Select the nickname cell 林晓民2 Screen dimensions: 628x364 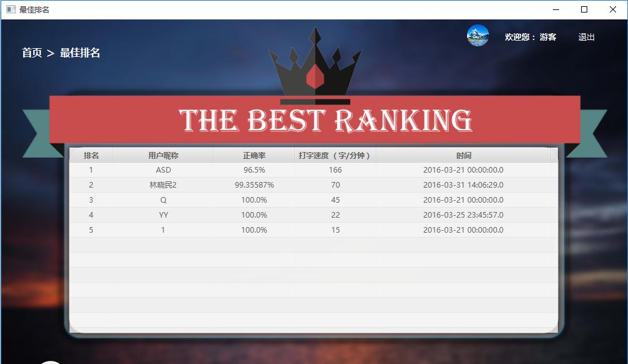pos(163,185)
